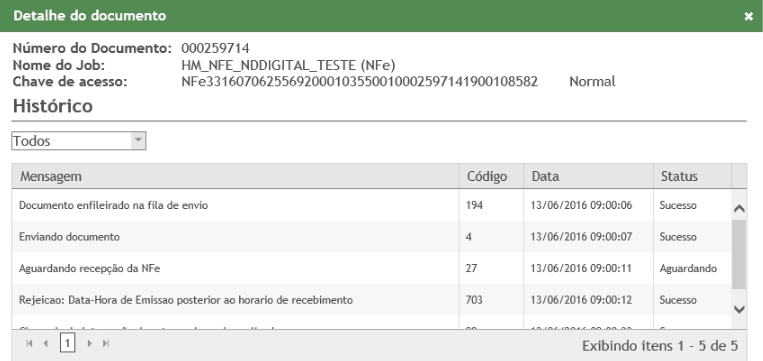Go to the next page arrow

89,343
